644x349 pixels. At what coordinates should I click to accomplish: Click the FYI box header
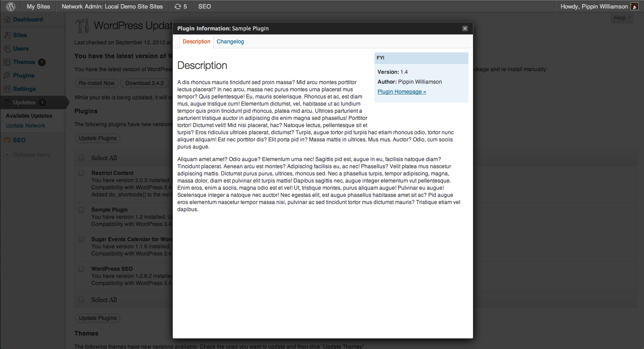point(421,58)
